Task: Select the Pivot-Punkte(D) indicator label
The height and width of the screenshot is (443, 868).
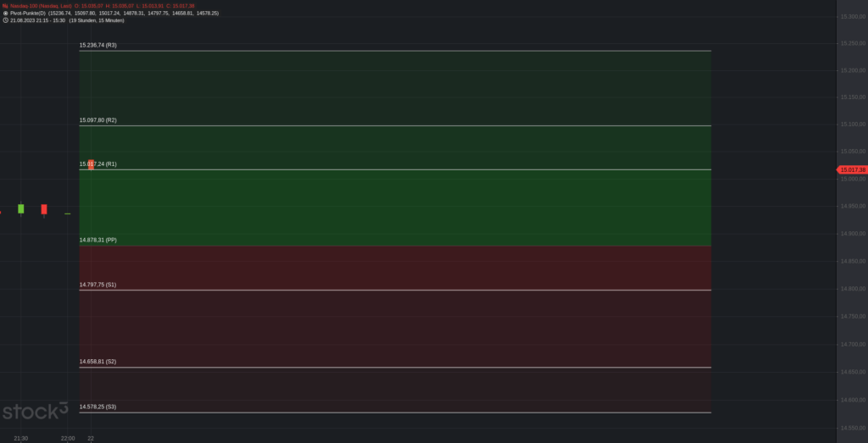Action: pyautogui.click(x=28, y=13)
